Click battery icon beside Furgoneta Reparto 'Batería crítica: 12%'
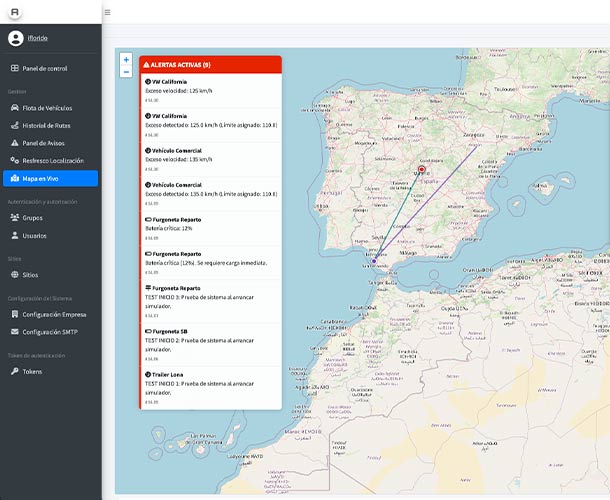Screen dimensions: 610x500 pos(148,219)
